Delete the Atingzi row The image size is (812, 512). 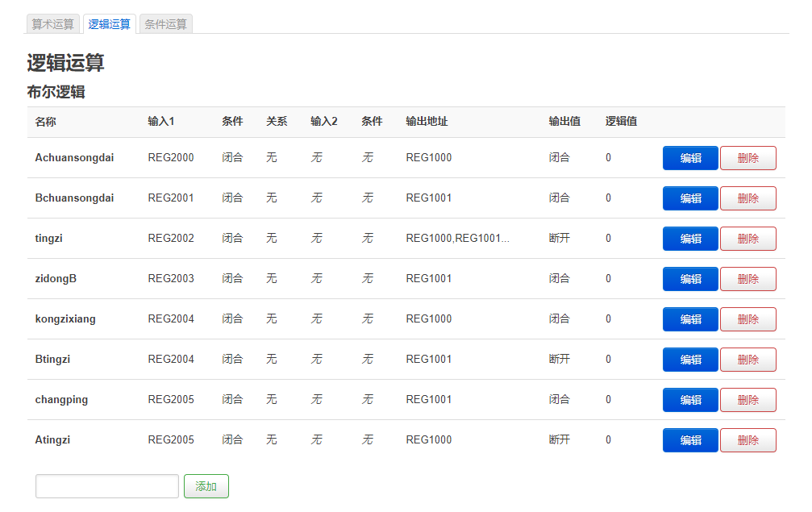(747, 440)
